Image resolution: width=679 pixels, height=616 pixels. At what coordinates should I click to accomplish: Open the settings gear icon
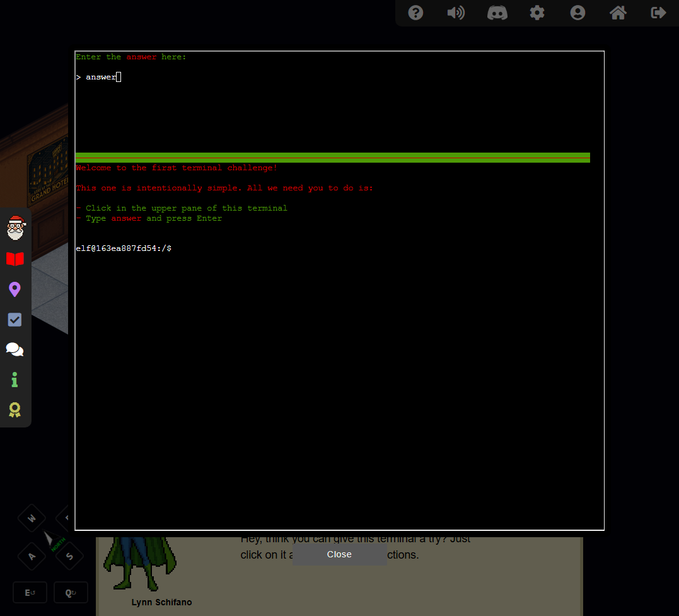(537, 13)
